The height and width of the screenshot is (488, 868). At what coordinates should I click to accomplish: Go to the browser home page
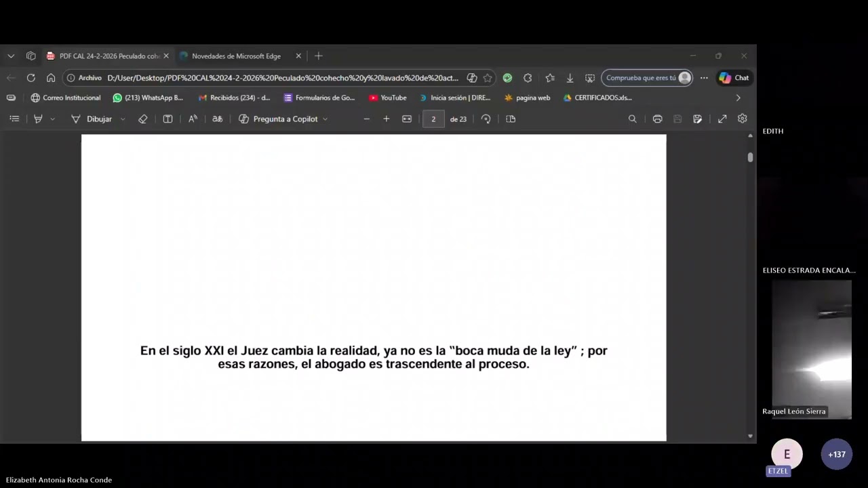click(51, 78)
